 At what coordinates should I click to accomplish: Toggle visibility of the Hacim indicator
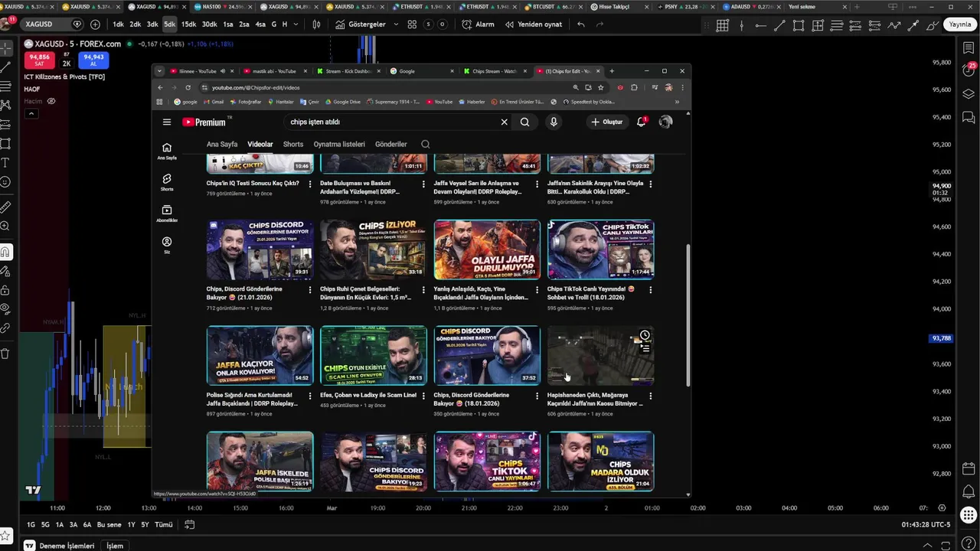51,101
